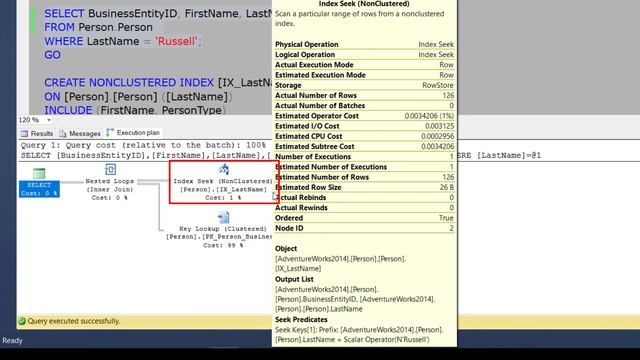The image size is (640, 360).
Task: Click the 'Node ID' tooltip row
Action: [x=364, y=228]
